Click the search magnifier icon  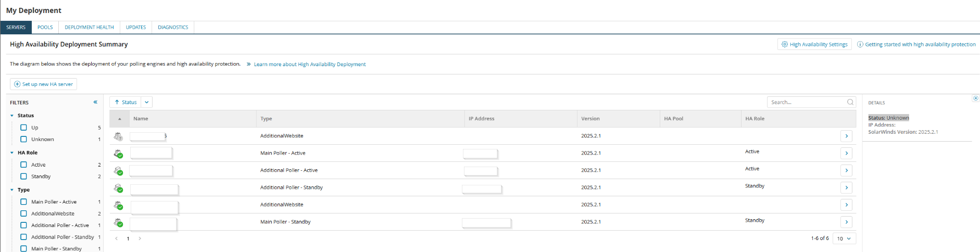click(850, 102)
